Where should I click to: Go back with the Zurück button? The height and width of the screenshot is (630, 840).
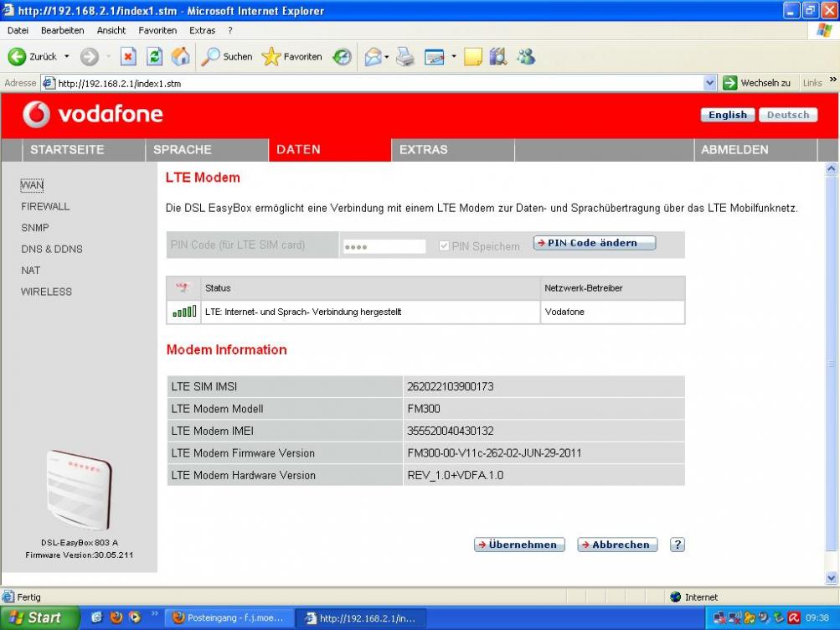coord(32,56)
